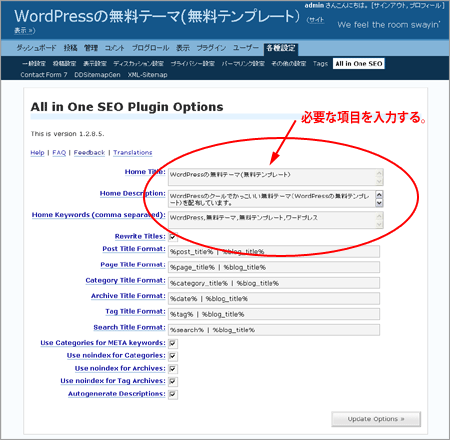Click the Home Description label link
The height and width of the screenshot is (440, 450).
tap(133, 193)
